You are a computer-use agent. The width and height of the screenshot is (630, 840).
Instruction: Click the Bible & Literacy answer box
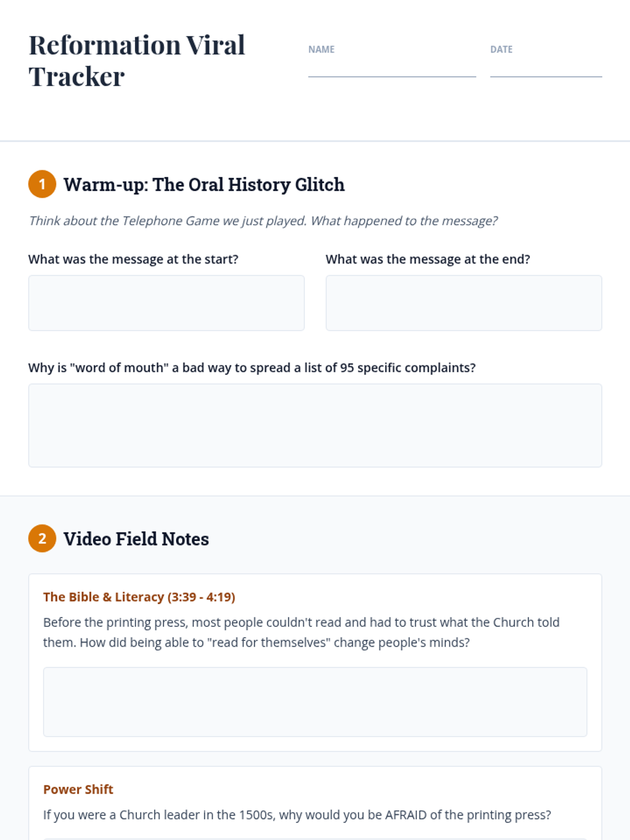click(x=315, y=702)
